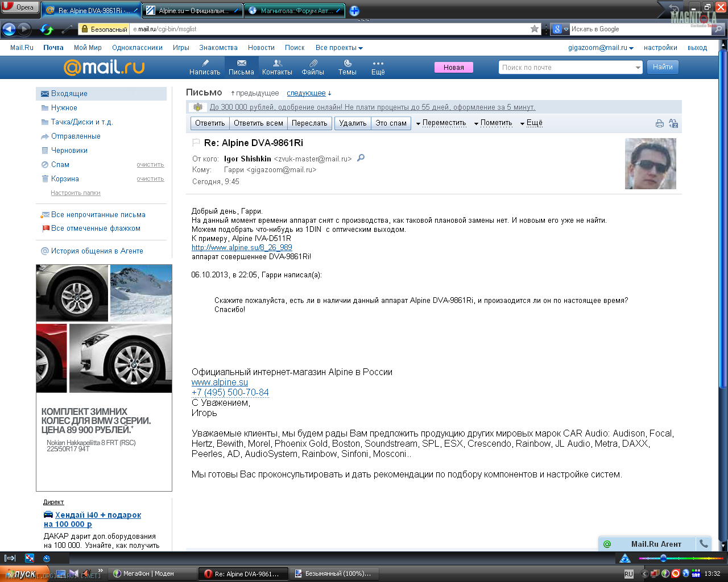Toggle the flag next to the subject
Screen dimensions: 728x582
[x=196, y=143]
